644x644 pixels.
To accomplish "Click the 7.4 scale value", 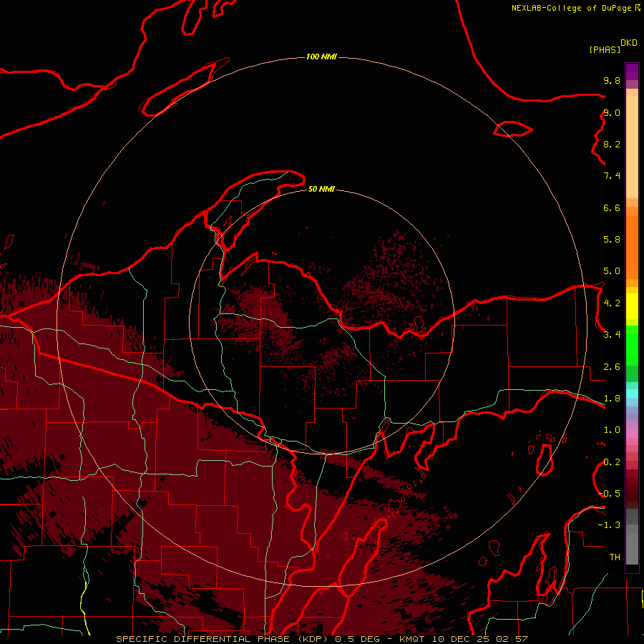I will point(612,176).
